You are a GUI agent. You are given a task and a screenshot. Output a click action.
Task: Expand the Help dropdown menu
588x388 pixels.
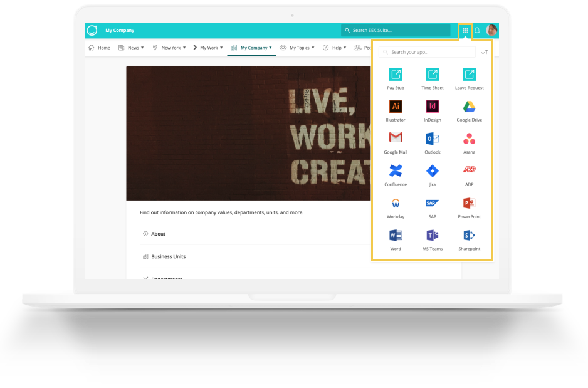pos(335,48)
